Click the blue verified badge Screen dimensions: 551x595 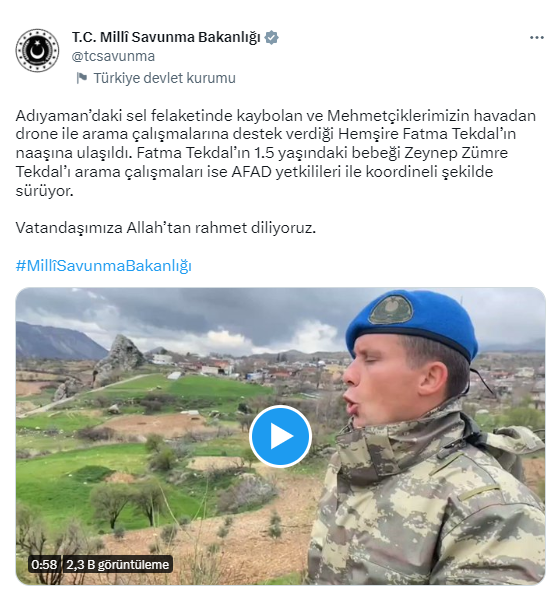click(272, 38)
